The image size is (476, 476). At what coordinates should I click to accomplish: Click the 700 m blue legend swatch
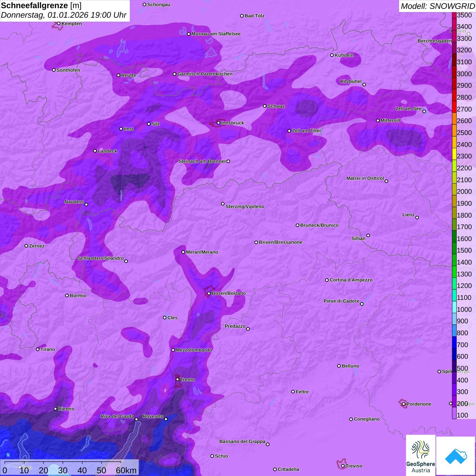click(454, 342)
